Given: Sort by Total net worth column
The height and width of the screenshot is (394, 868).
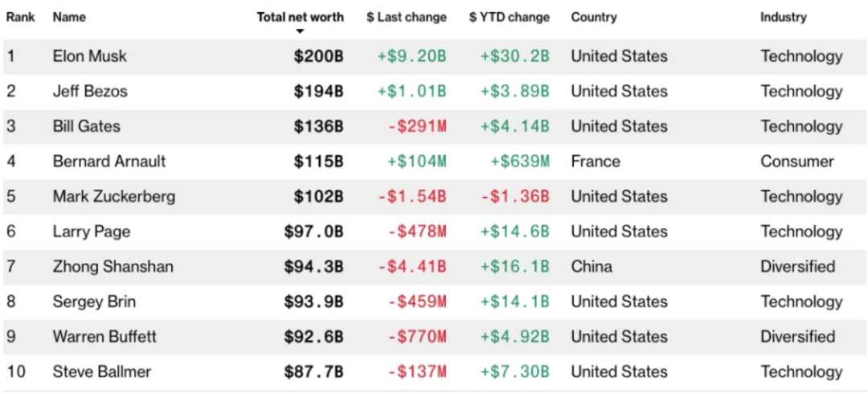Looking at the screenshot, I should 300,17.
